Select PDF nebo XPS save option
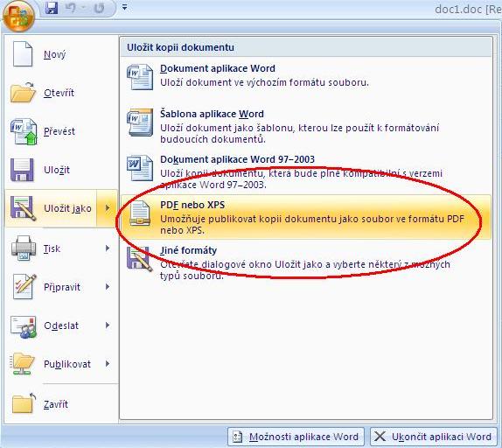The image size is (502, 448). coord(306,217)
